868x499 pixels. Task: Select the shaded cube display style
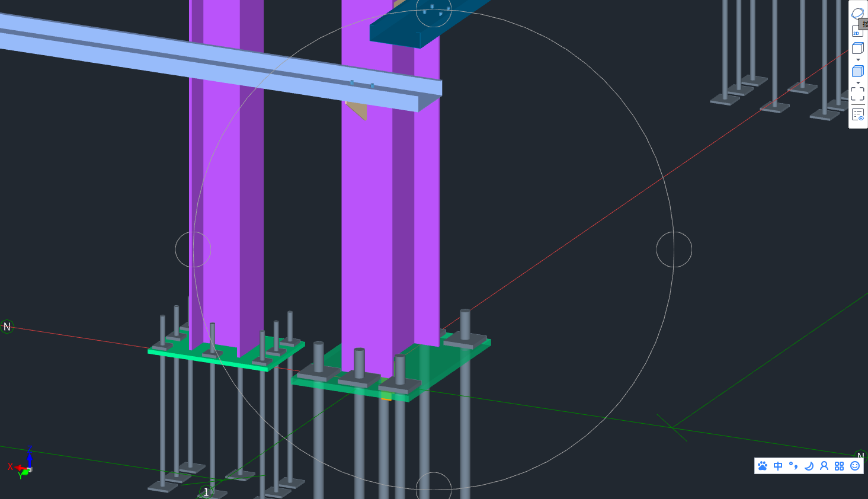coord(857,71)
